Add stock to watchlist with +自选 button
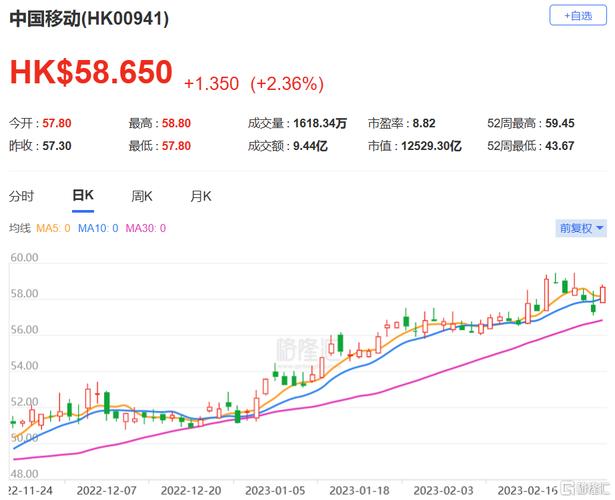The height and width of the screenshot is (500, 615). coord(578,16)
